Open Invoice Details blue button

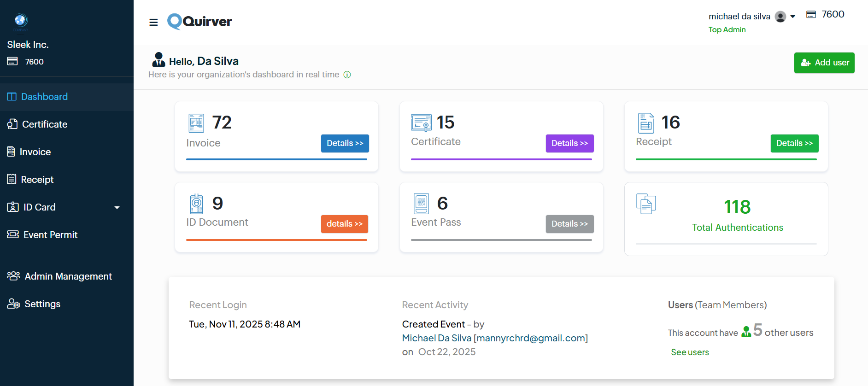(345, 143)
